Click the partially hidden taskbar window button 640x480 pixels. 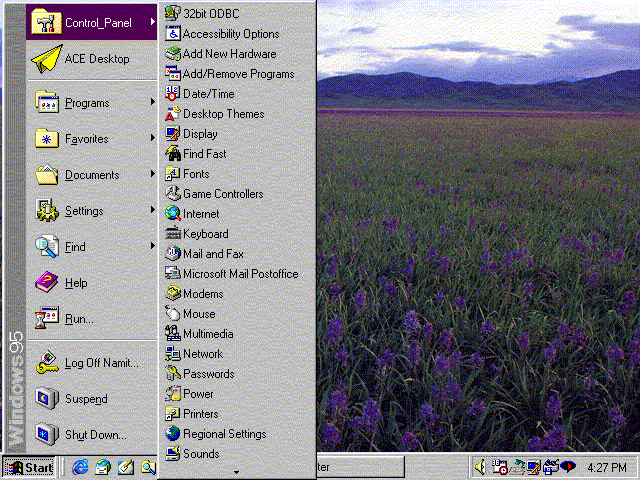(x=360, y=467)
